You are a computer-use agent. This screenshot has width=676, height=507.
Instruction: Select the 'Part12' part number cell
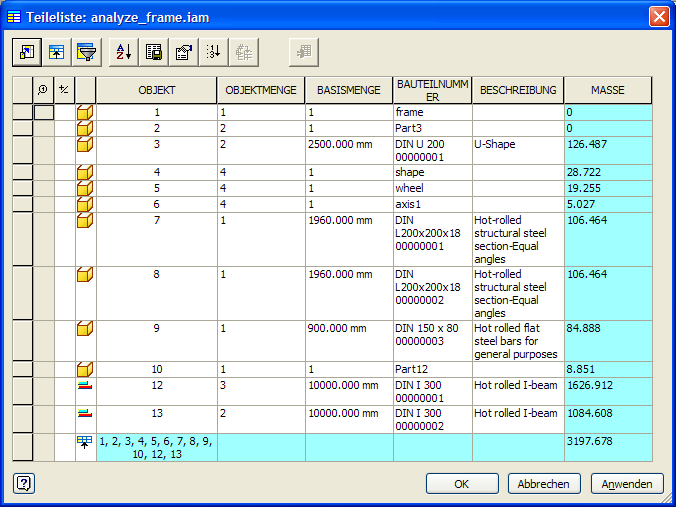432,369
